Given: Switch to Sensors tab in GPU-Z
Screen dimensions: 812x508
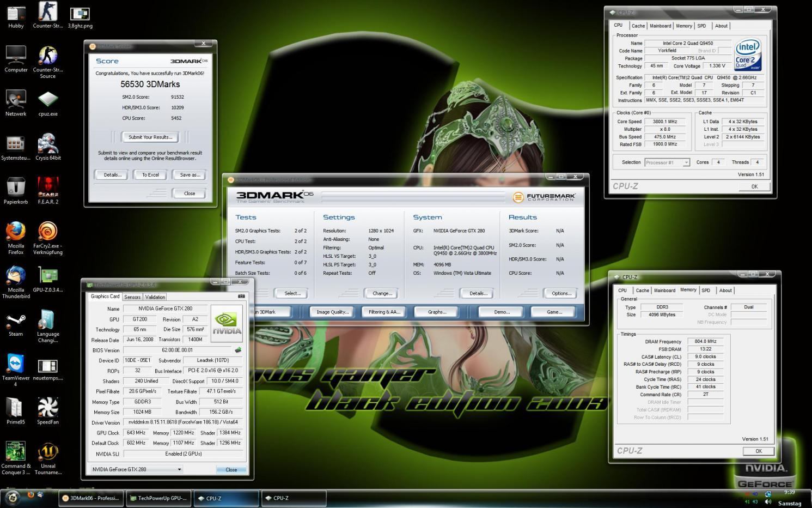Looking at the screenshot, I should (x=132, y=297).
